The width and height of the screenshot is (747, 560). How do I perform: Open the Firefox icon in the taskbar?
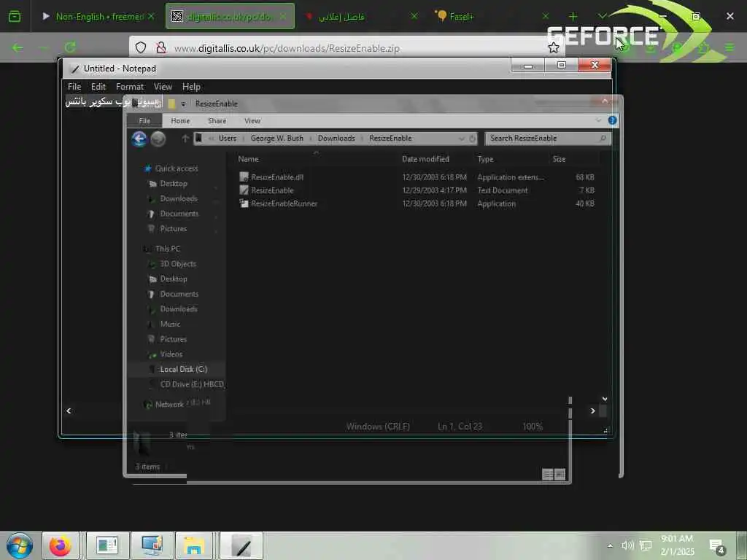point(61,545)
